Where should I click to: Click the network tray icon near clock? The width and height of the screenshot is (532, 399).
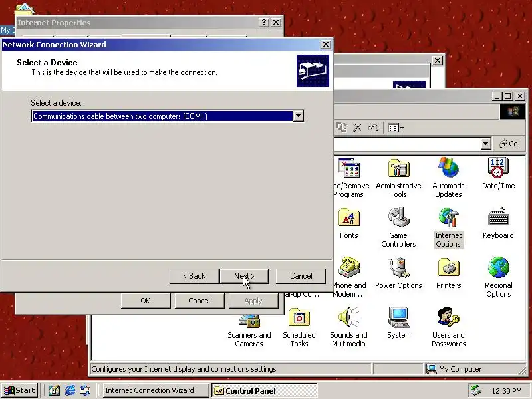[475, 390]
